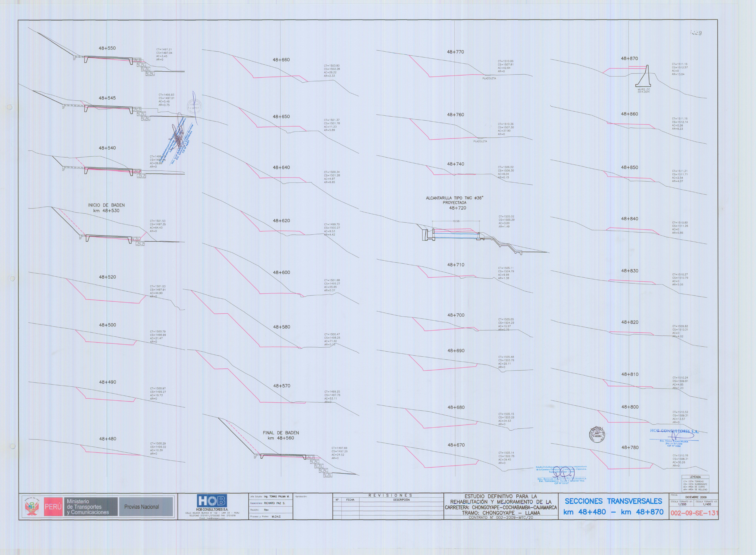The image size is (756, 555).
Task: Select the section label 48+580
Action: (281, 327)
